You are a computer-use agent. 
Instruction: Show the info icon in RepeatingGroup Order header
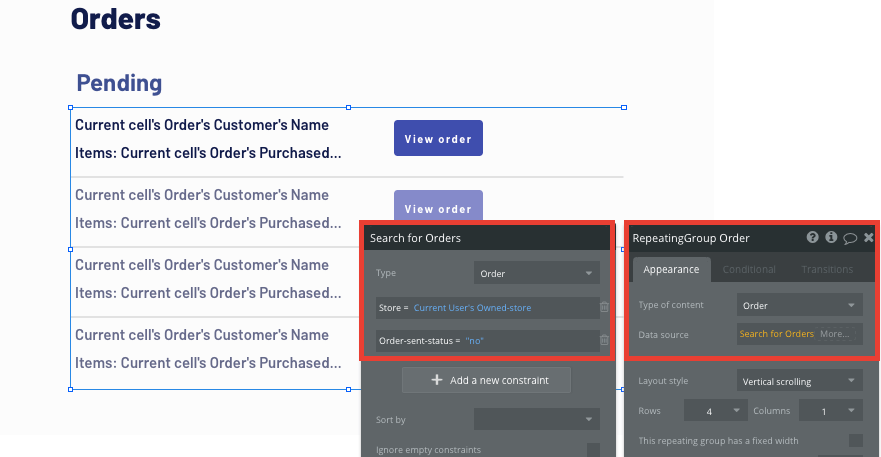(x=831, y=237)
